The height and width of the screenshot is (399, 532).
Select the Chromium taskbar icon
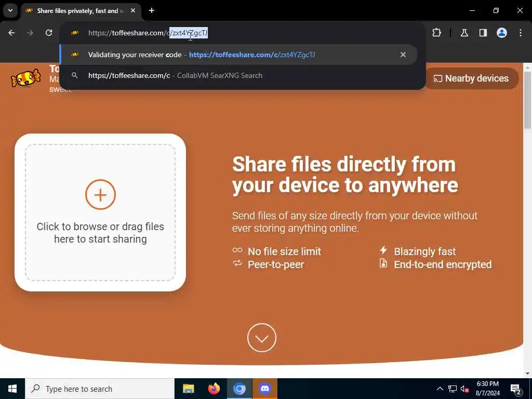click(x=239, y=389)
